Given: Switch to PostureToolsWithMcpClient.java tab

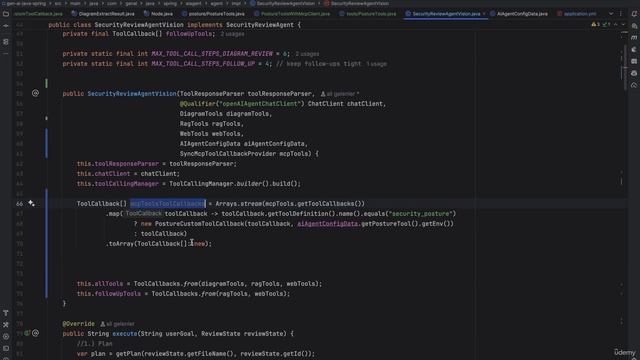Looking at the screenshot, I should pyautogui.click(x=292, y=14).
